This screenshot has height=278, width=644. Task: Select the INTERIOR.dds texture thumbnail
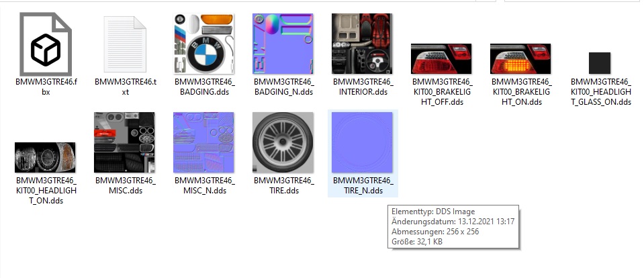[362, 44]
